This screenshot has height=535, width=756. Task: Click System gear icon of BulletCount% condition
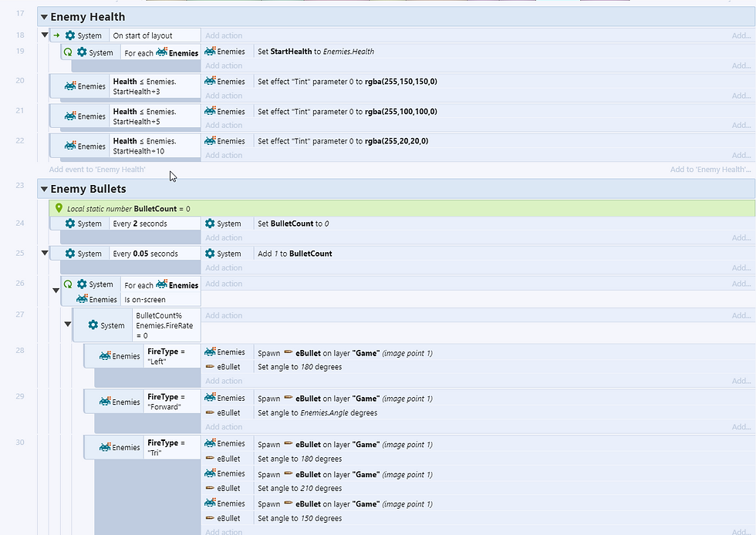click(93, 325)
